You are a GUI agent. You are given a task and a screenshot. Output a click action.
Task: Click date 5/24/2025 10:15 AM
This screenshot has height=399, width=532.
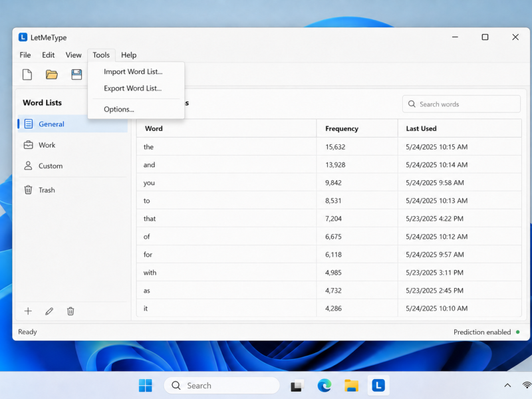tap(437, 146)
